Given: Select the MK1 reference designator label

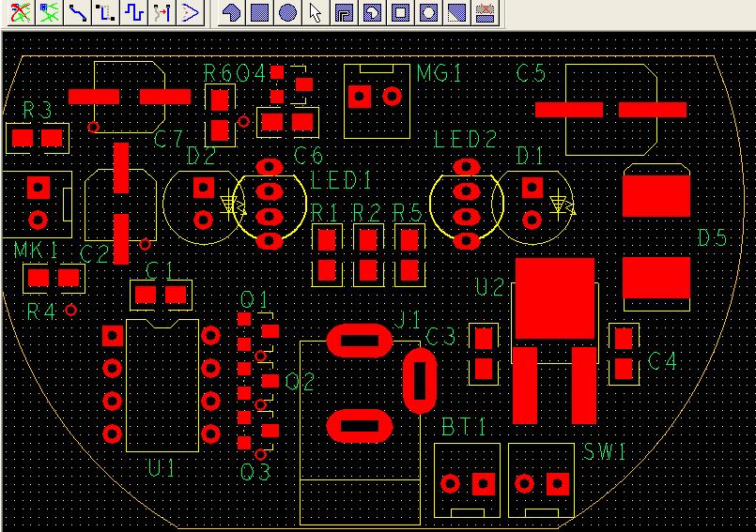Looking at the screenshot, I should coord(37,251).
